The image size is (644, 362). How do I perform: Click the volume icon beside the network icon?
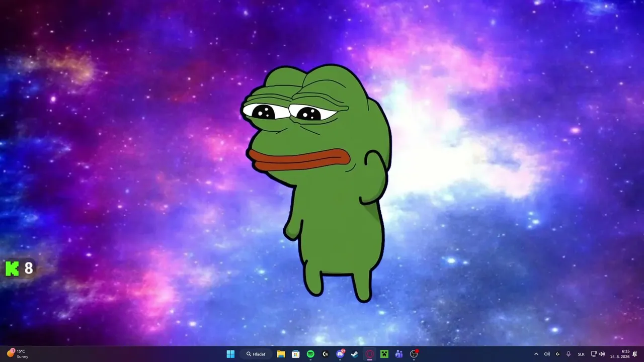602,354
